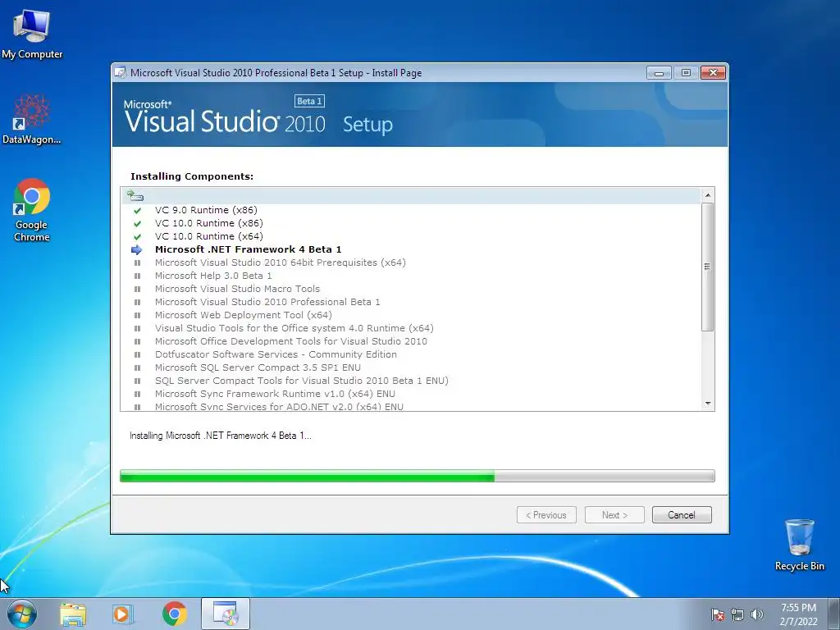Click the Installing .NET Framework status text
The height and width of the screenshot is (630, 840).
(220, 436)
